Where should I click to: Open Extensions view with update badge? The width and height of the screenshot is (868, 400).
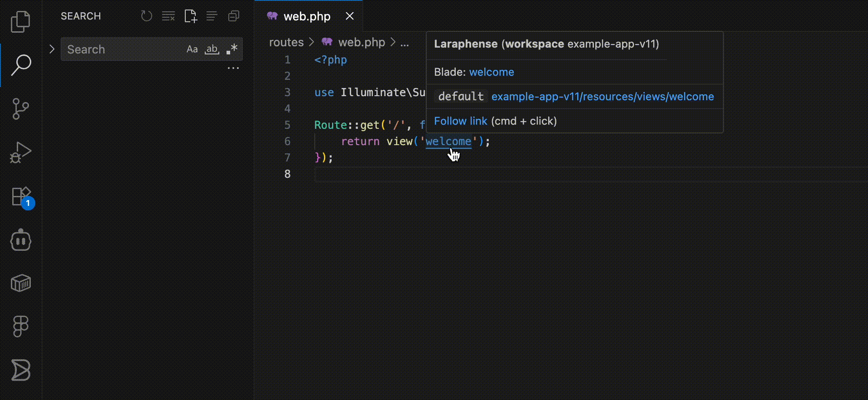click(x=22, y=197)
